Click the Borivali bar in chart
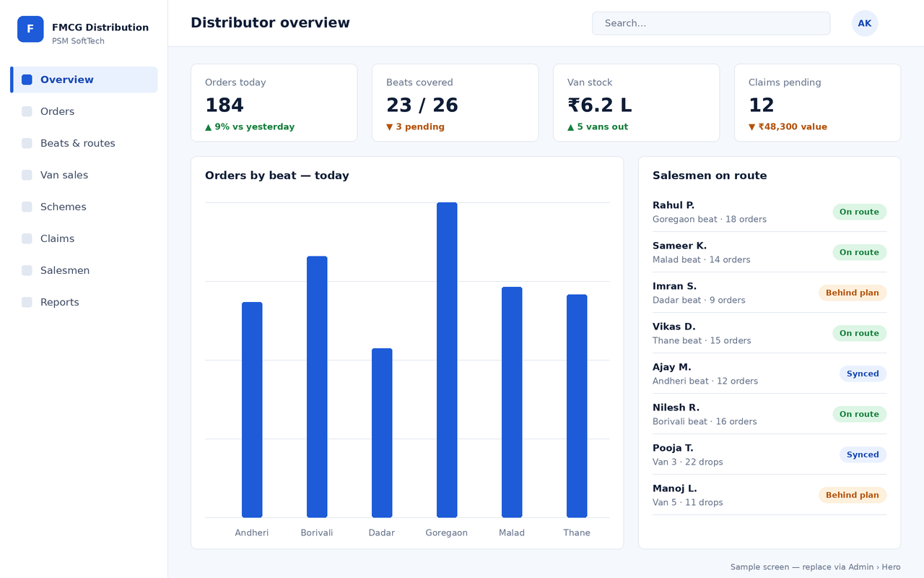This screenshot has width=924, height=578. click(317, 387)
